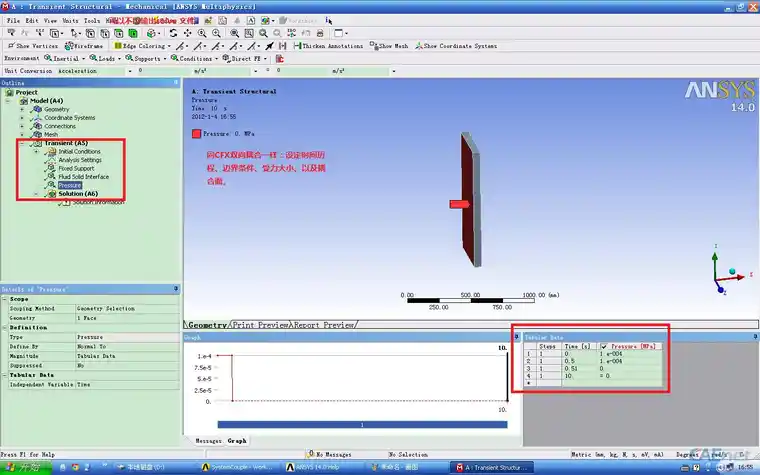Select the Pressure load in the outline

(x=69, y=185)
